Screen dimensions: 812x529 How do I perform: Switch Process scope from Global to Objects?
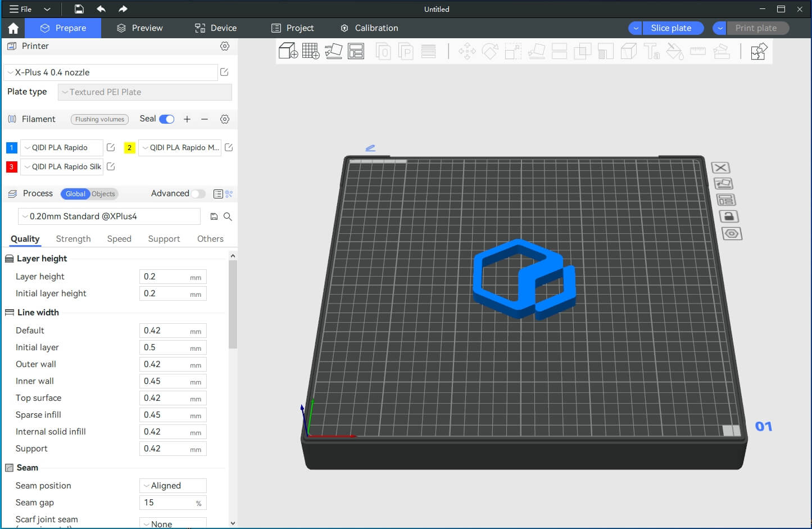coord(103,194)
